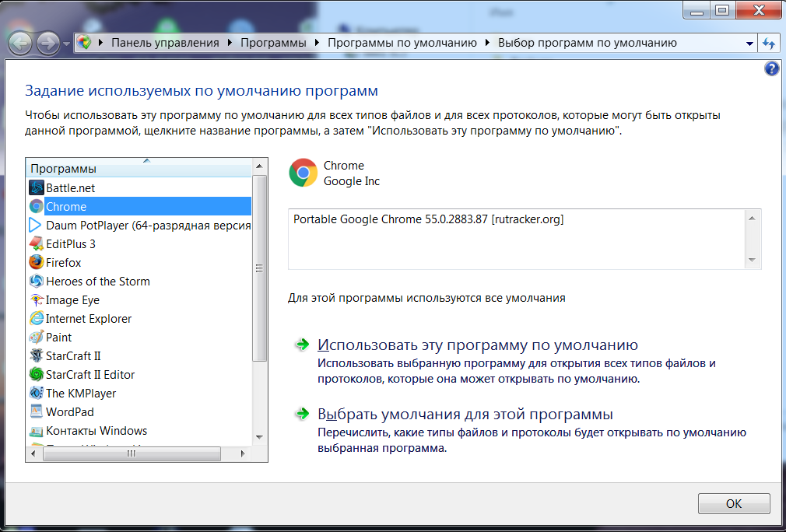Click green arrow beside choose defaults
Screen dimensions: 786x532
302,413
